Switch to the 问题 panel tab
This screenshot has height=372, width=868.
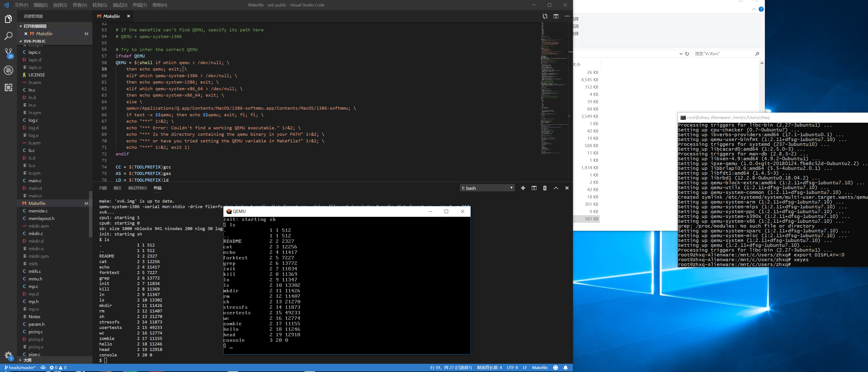103,188
